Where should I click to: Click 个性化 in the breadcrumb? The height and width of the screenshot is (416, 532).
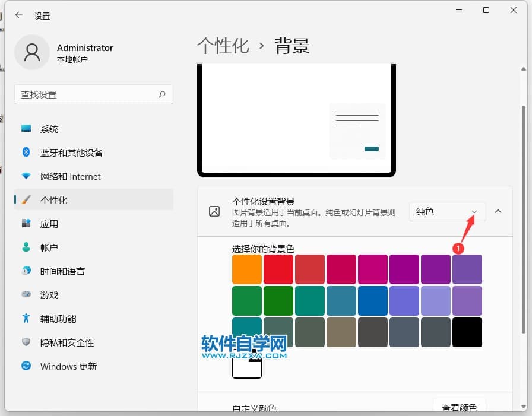[x=223, y=46]
